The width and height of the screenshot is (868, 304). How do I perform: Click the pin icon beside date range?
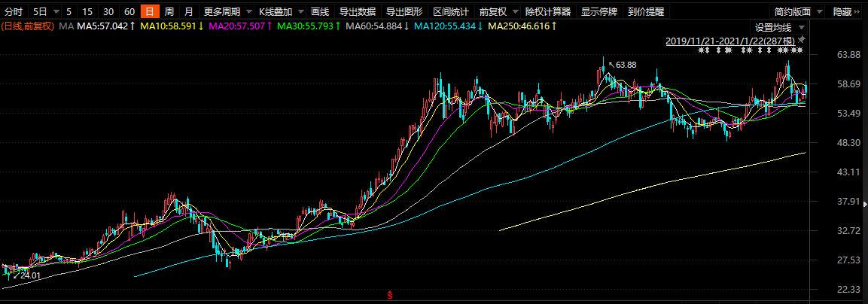click(802, 40)
